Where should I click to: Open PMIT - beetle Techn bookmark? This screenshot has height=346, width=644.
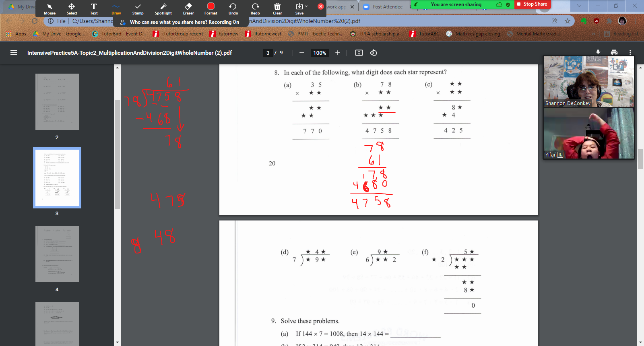(x=316, y=34)
